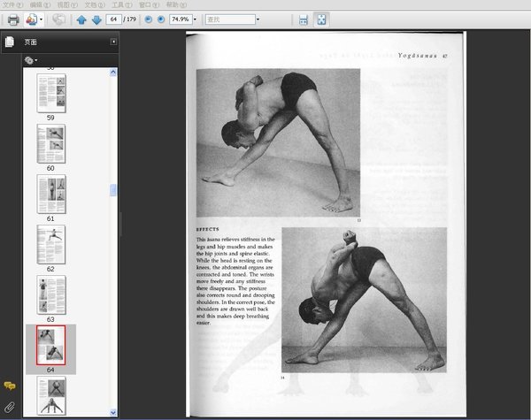Click the thumbnail panel scroll-down arrow
Viewport: 531px width, 420px height.
(112, 412)
